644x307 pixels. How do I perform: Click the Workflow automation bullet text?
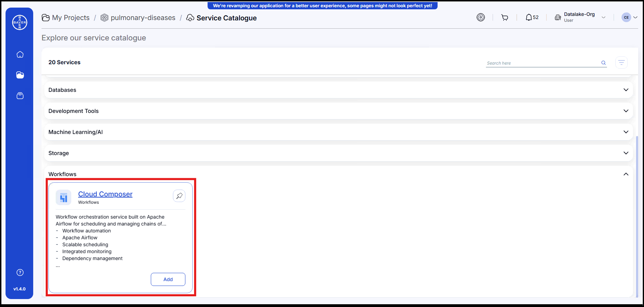pos(86,231)
